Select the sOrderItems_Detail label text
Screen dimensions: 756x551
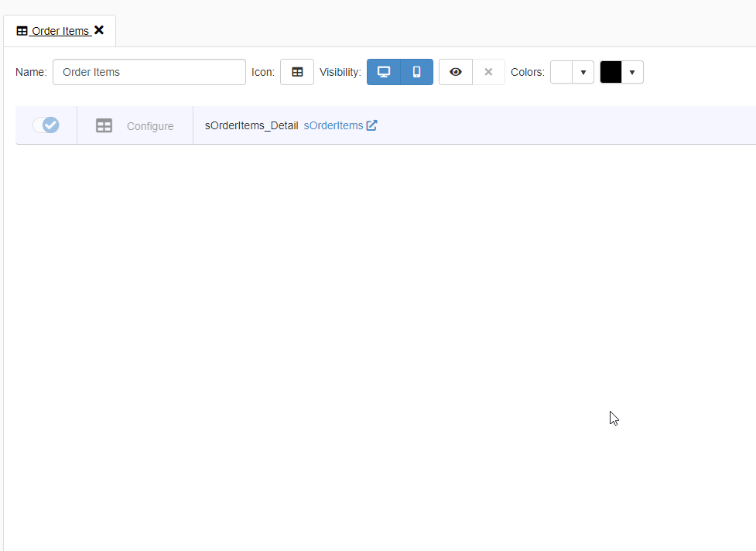(x=251, y=125)
